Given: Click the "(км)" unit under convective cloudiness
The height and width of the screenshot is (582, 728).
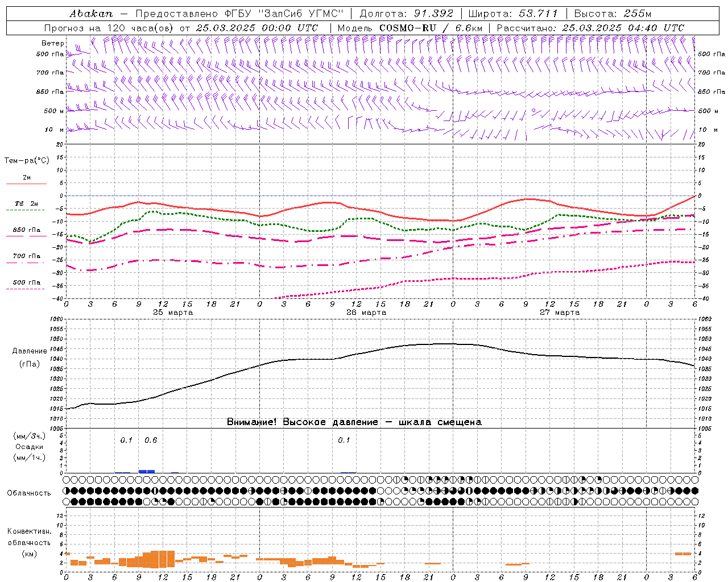Looking at the screenshot, I should click(30, 554).
